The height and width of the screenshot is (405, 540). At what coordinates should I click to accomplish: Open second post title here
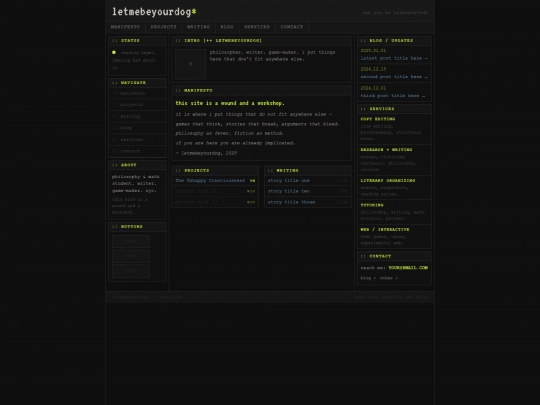click(x=394, y=77)
